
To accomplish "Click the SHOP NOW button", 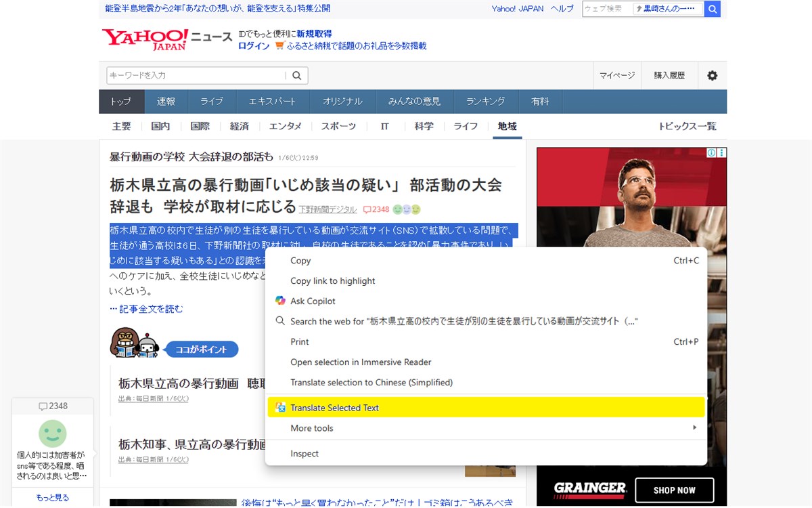I will click(x=674, y=490).
